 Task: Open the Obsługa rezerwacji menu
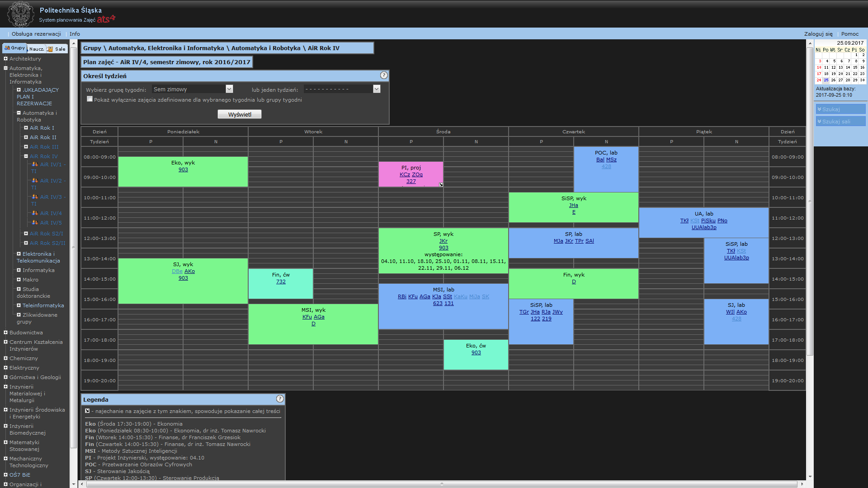(36, 34)
